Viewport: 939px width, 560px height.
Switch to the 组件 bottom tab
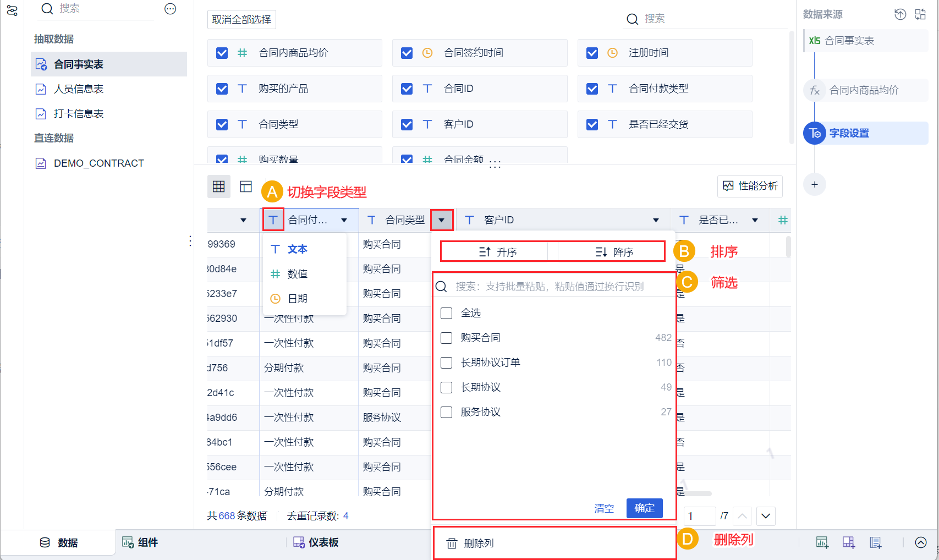pyautogui.click(x=140, y=542)
